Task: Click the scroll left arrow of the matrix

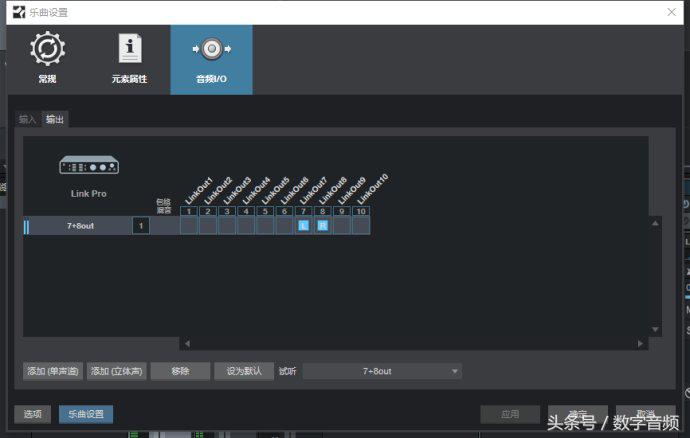Action: [187, 344]
